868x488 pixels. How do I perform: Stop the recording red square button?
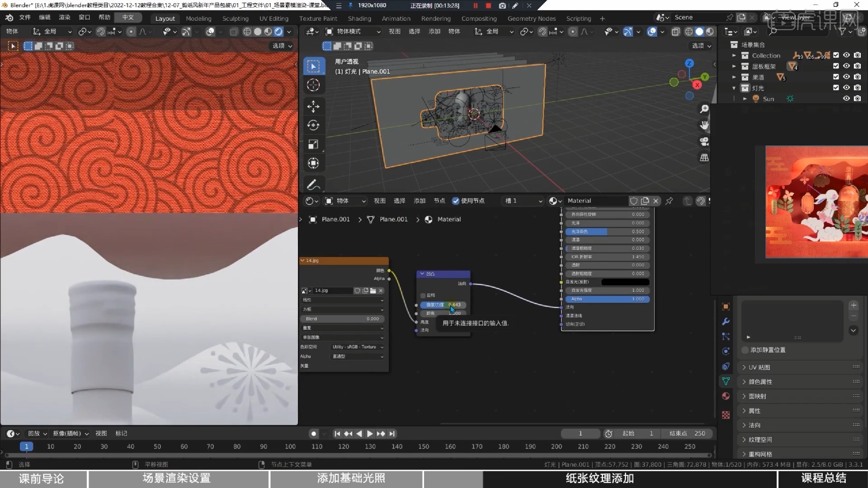488,5
